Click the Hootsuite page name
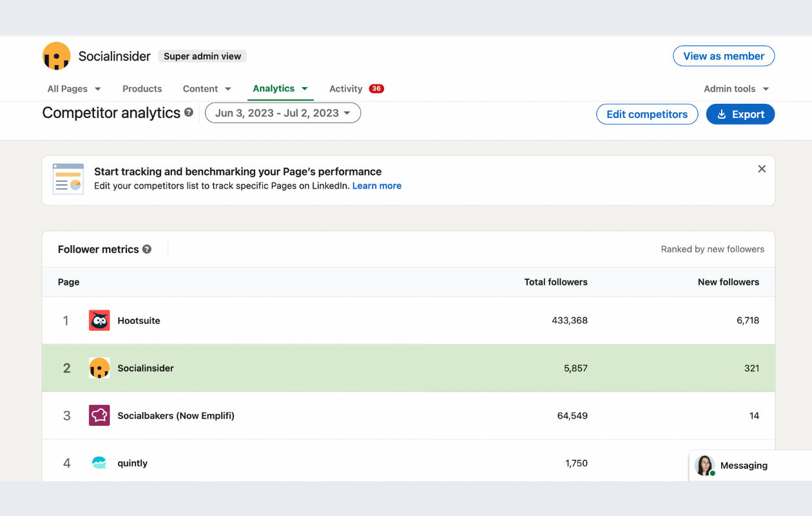 coord(139,321)
